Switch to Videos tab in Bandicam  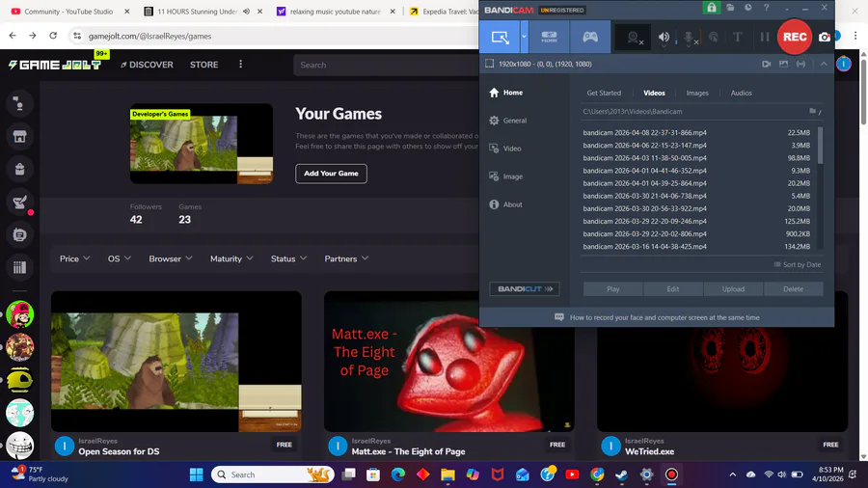point(654,93)
